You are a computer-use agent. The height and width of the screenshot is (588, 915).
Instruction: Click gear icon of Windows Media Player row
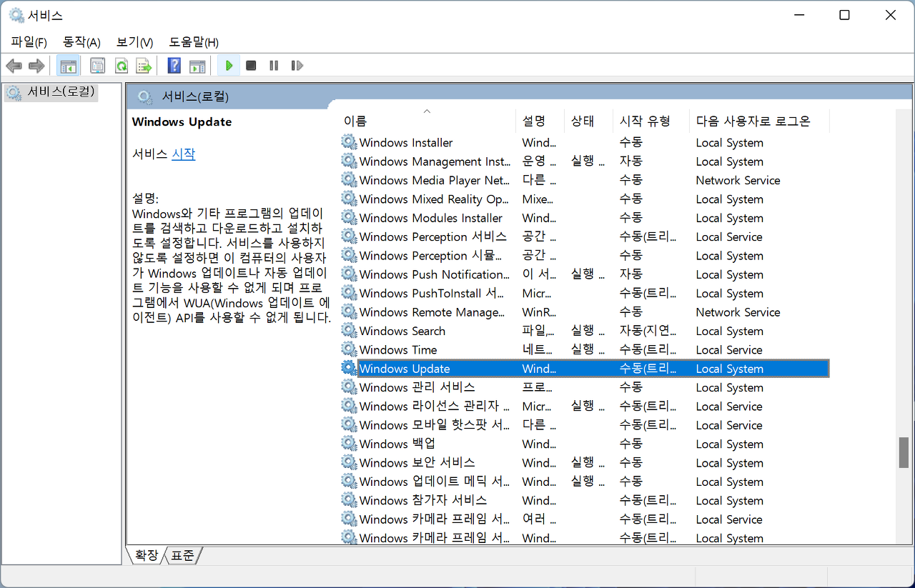349,180
